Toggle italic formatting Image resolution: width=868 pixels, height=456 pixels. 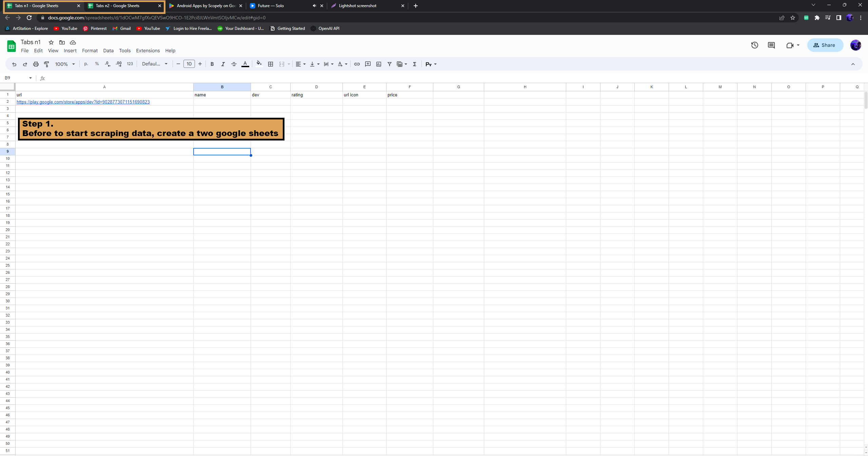(x=223, y=64)
